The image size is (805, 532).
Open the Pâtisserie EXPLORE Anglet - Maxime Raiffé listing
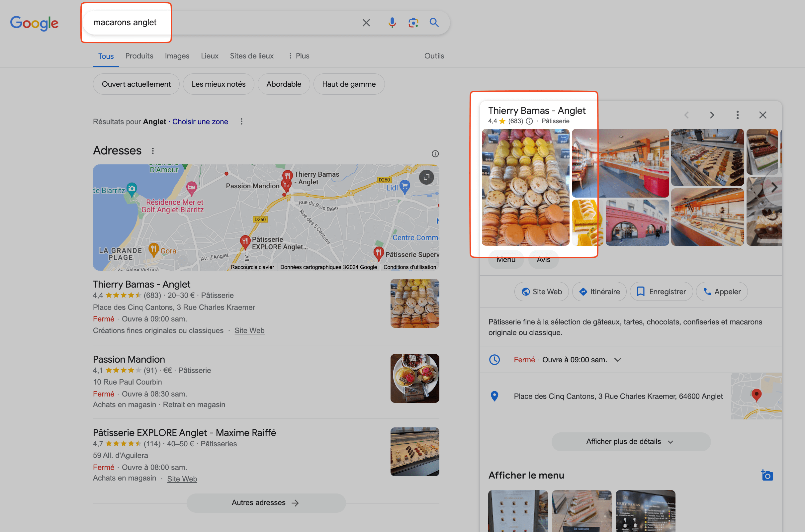coord(185,433)
